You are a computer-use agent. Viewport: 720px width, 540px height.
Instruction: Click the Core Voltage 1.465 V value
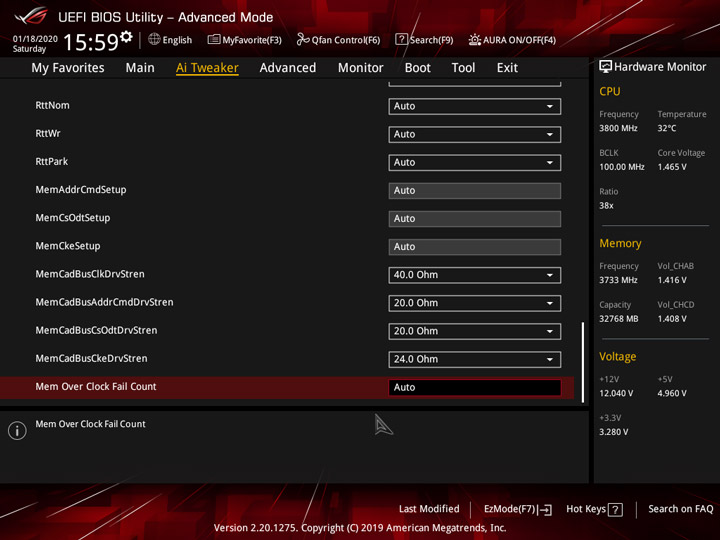click(x=672, y=167)
